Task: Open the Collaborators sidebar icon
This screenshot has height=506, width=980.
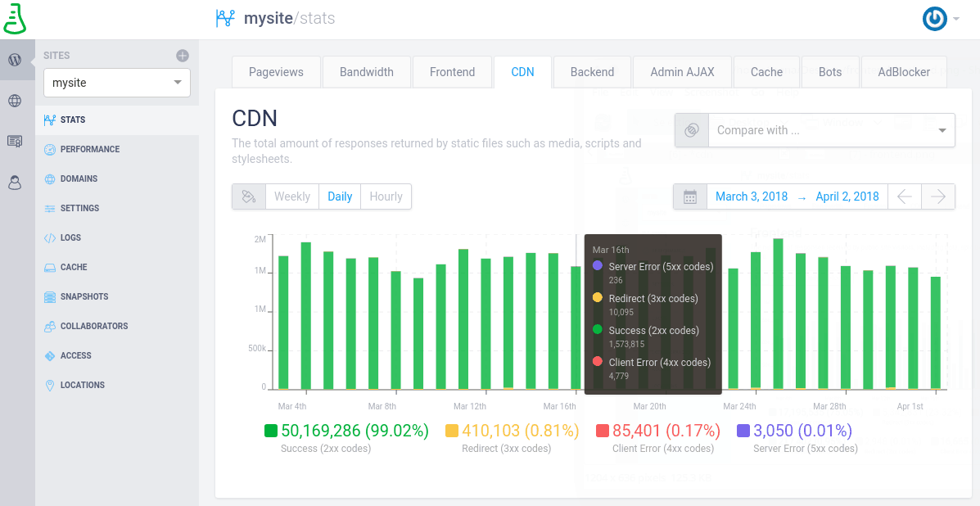Action: (x=49, y=326)
